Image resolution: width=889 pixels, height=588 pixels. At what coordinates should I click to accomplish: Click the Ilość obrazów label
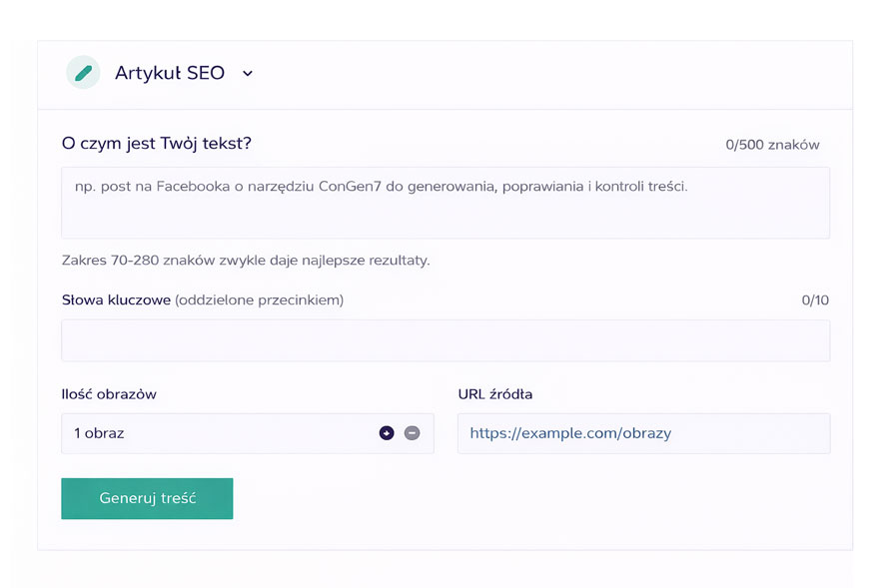(109, 394)
